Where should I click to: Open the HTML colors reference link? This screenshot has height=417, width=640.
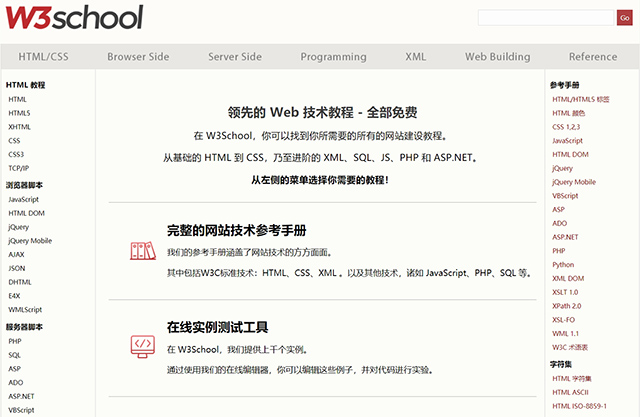pos(568,113)
